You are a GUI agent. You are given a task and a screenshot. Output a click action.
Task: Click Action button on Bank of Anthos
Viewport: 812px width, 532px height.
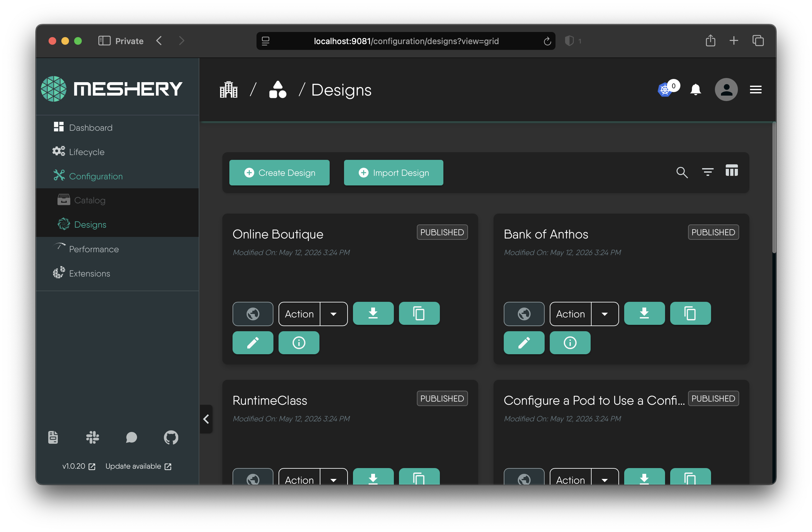point(571,314)
